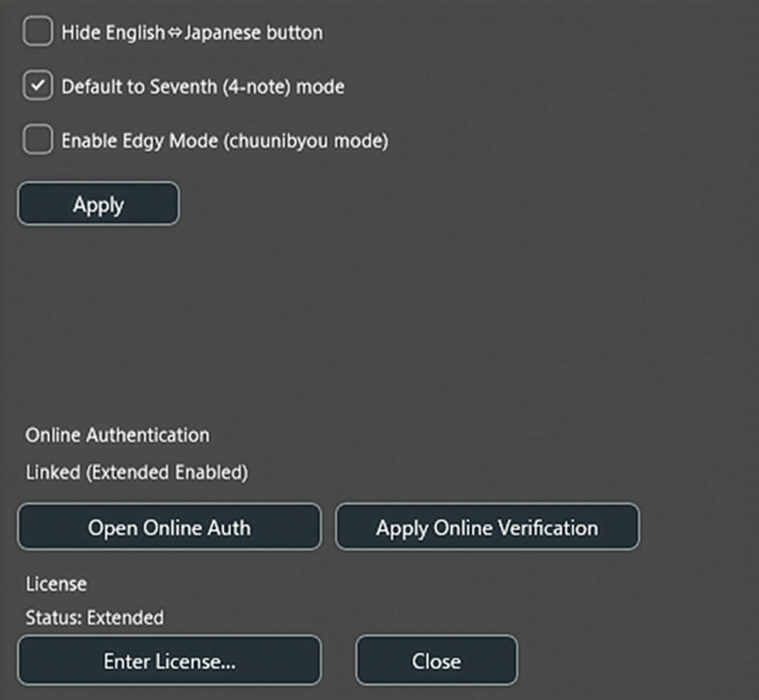Screen dimensions: 759x700
Task: Click the empty Edgy Mode checkbox square
Action: (37, 140)
